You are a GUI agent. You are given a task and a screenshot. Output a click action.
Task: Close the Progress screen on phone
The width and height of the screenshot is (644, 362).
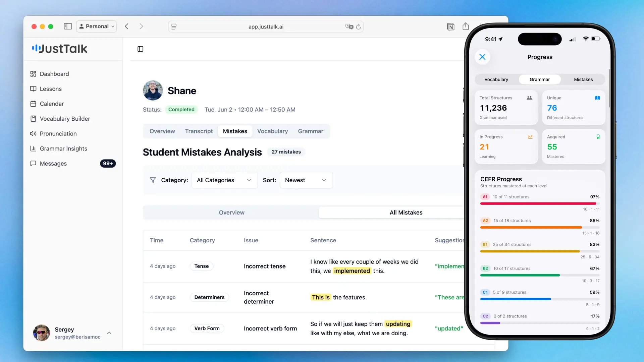pos(482,57)
